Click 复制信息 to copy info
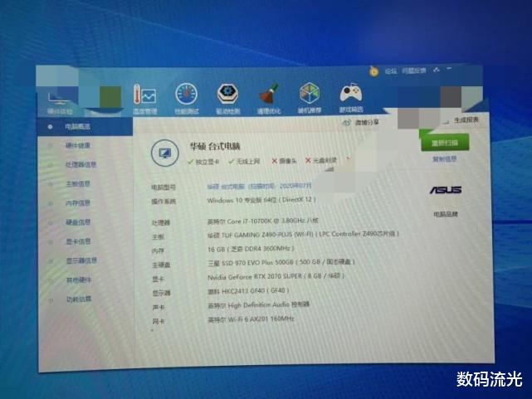532x399 pixels. click(x=445, y=158)
